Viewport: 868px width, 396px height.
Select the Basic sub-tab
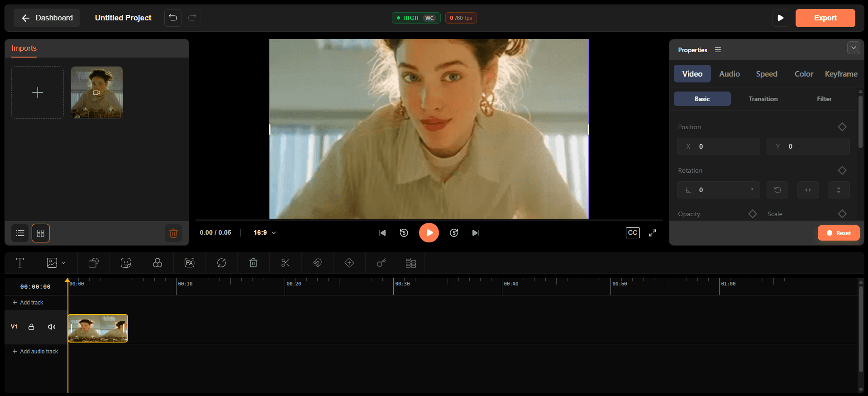click(702, 99)
